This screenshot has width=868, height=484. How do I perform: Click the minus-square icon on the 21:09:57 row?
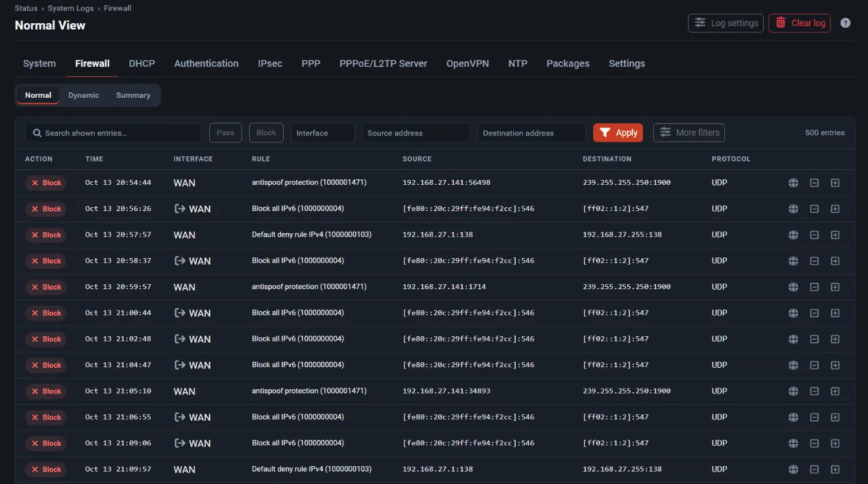pos(814,469)
